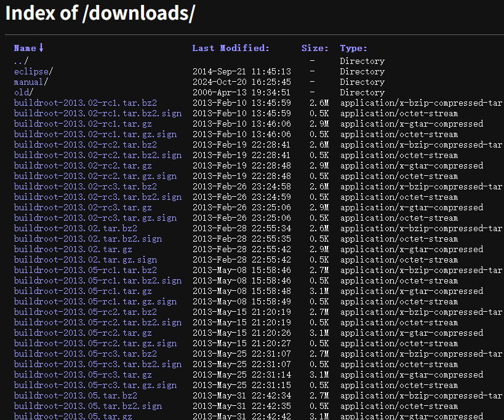Image resolution: width=504 pixels, height=420 pixels.
Task: Download buildroot-2013.02-rc1.tar.bz2.sign
Action: [x=98, y=113]
